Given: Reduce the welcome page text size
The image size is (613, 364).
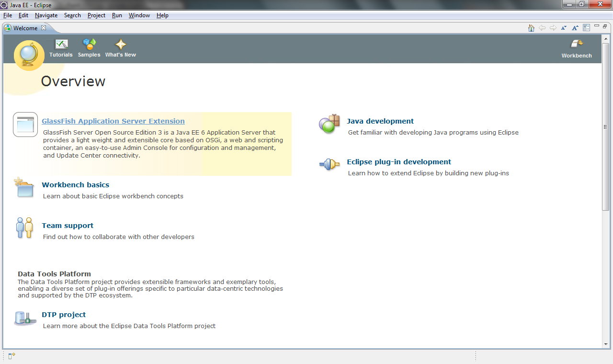Looking at the screenshot, I should coord(564,28).
